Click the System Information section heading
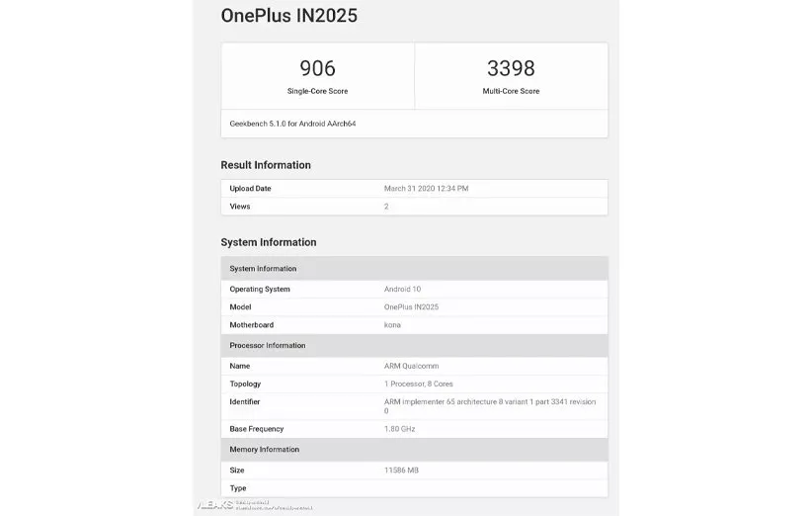Screen dimensions: 812x516 [269, 242]
